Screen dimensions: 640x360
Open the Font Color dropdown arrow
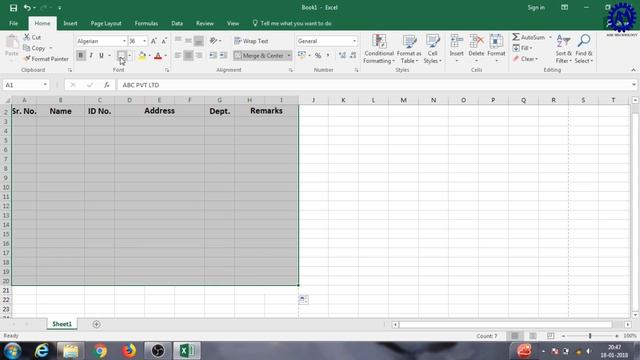click(x=166, y=56)
